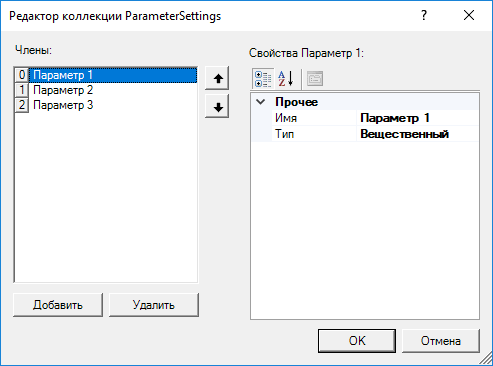Screen dimensions: 493x366
Task: Move selected member up with arrow button
Action: click(x=217, y=78)
